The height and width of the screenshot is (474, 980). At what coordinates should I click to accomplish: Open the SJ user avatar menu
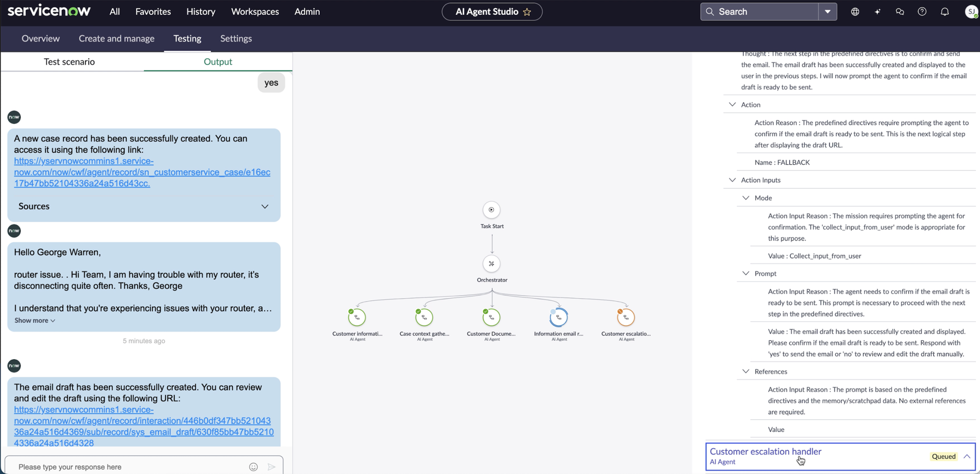coord(971,12)
